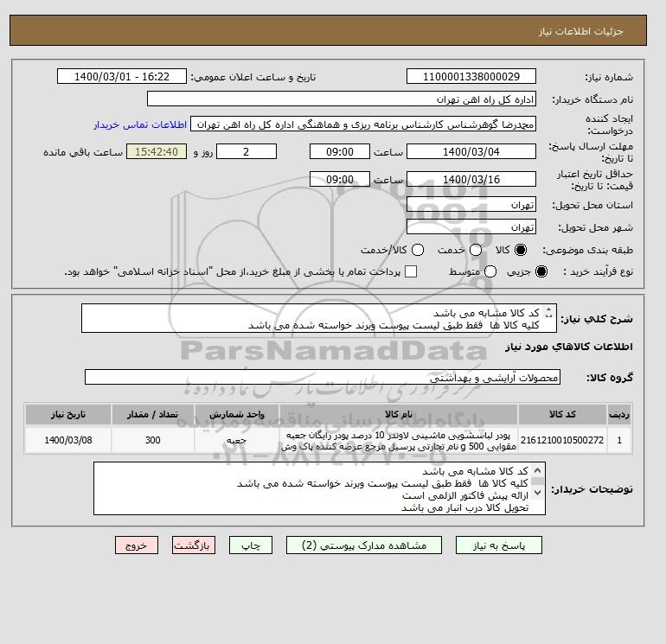Open اطلاعات تماس خریدار link
This screenshot has height=644, width=666.
(140, 124)
